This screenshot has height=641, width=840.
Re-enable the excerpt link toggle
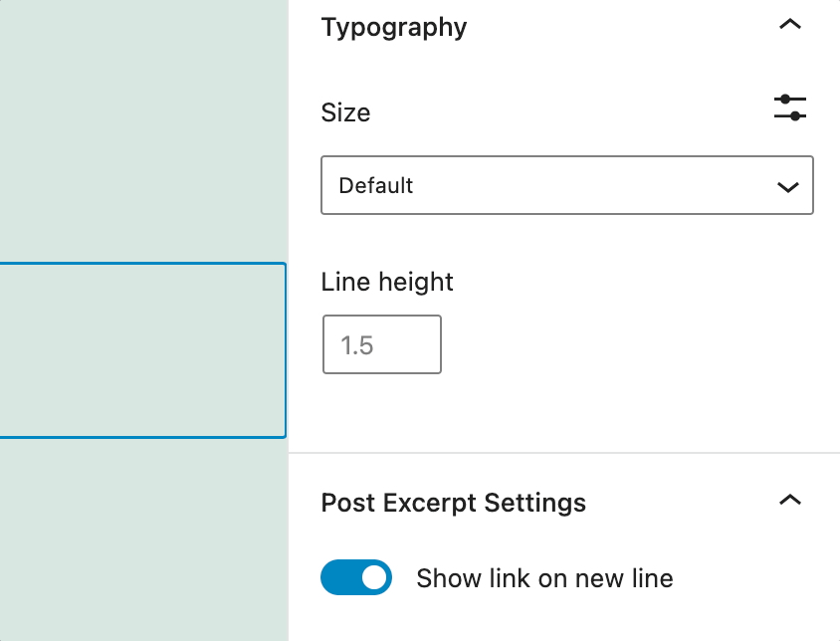pos(355,577)
